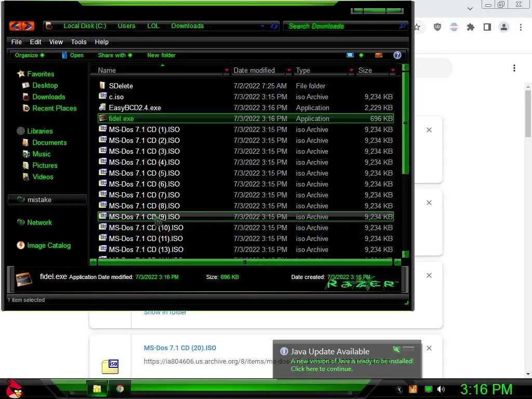Open the Type column filter dropdown
The image size is (532, 399).
351,70
